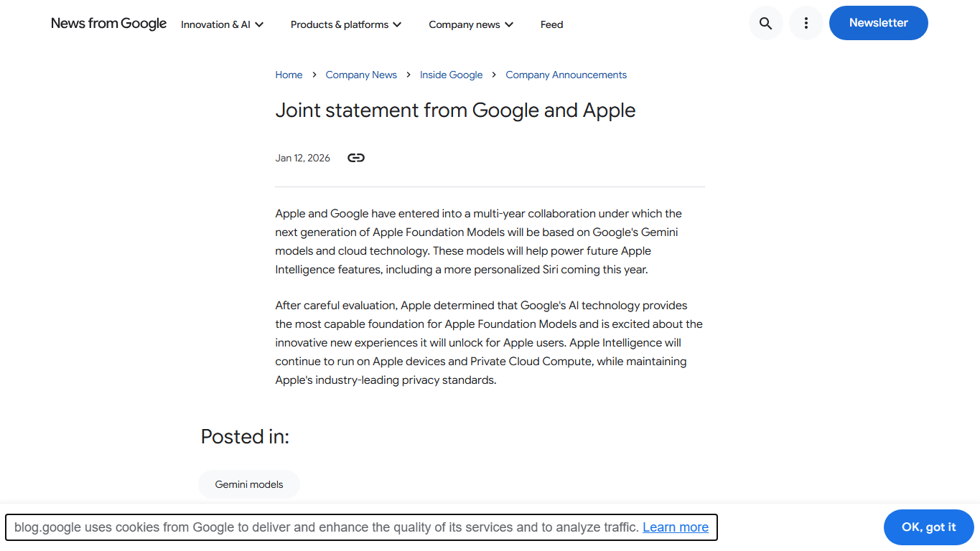Click the chevron beside Innovation & AI
The width and height of the screenshot is (980, 551).
259,24
